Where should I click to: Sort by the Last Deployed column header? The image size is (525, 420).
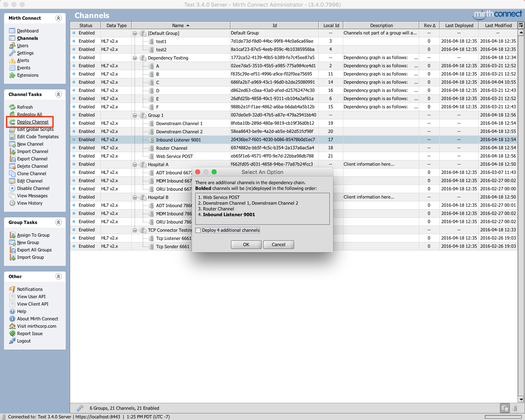point(459,25)
